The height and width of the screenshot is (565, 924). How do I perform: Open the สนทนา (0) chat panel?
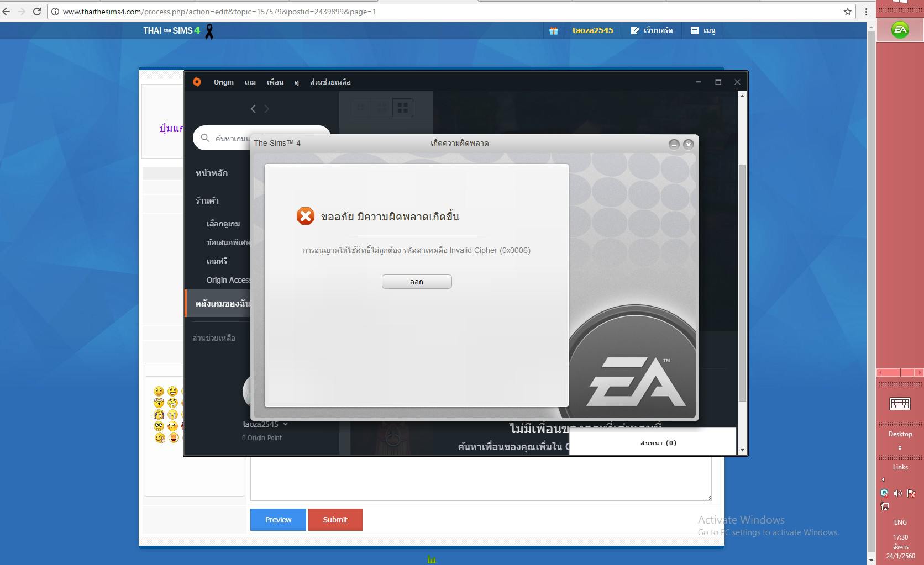[x=653, y=442]
